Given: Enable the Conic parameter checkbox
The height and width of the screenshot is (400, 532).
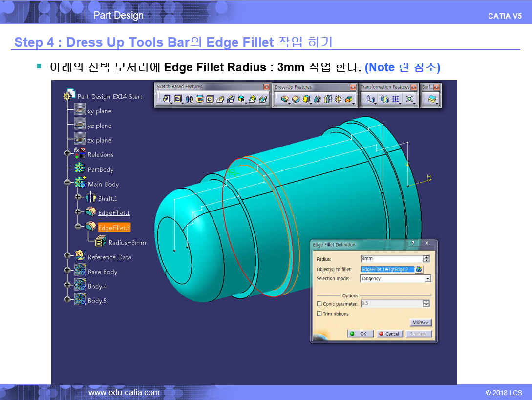Looking at the screenshot, I should click(x=319, y=304).
